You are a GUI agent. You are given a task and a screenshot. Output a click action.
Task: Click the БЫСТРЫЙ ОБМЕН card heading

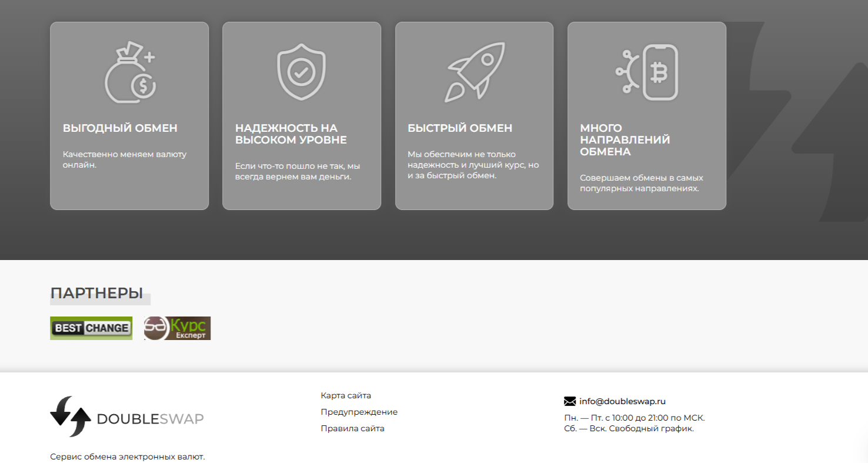click(460, 128)
